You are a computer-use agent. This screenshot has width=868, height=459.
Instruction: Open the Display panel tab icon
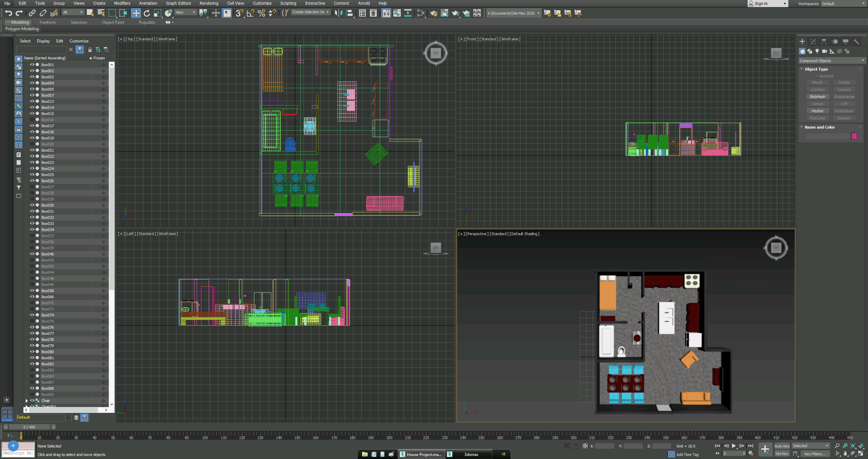coord(845,42)
